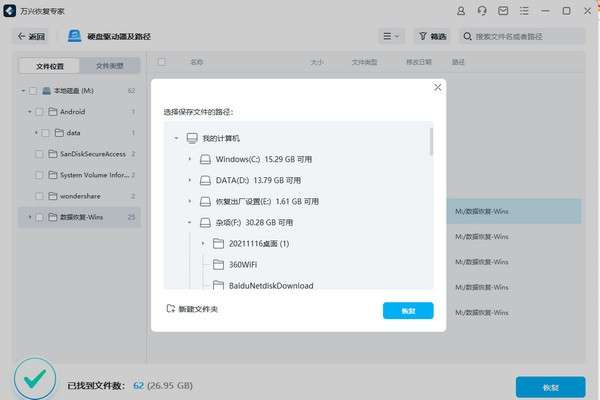The image size is (600, 400).
Task: Select the 杂项(F:) drive icon
Action: 205,222
